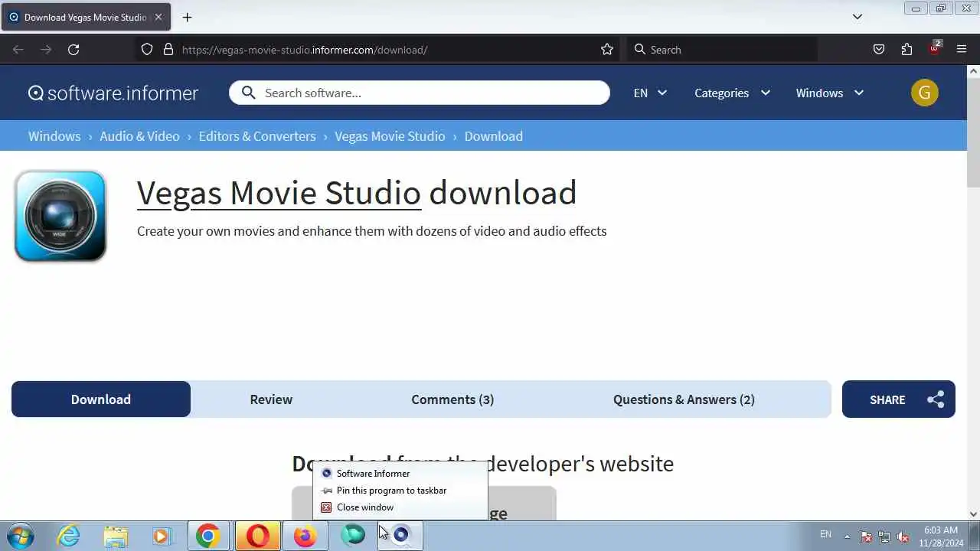Go forward with the browser forward arrow

point(46,50)
